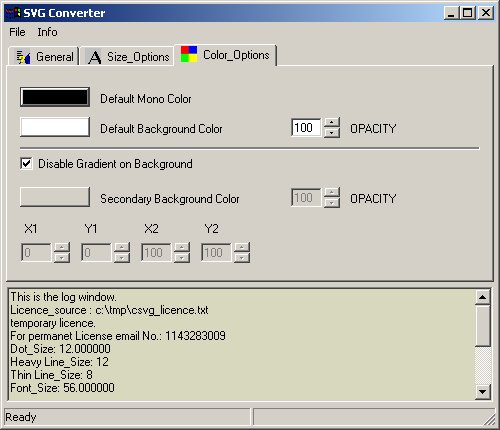Open the Info menu
This screenshot has width=500, height=430.
(x=47, y=32)
